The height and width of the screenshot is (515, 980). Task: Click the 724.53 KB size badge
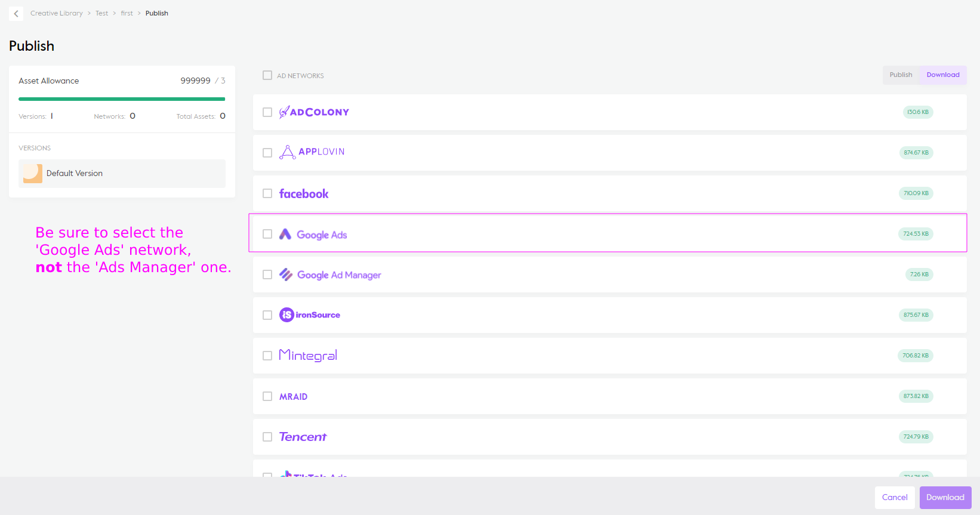[x=916, y=234]
